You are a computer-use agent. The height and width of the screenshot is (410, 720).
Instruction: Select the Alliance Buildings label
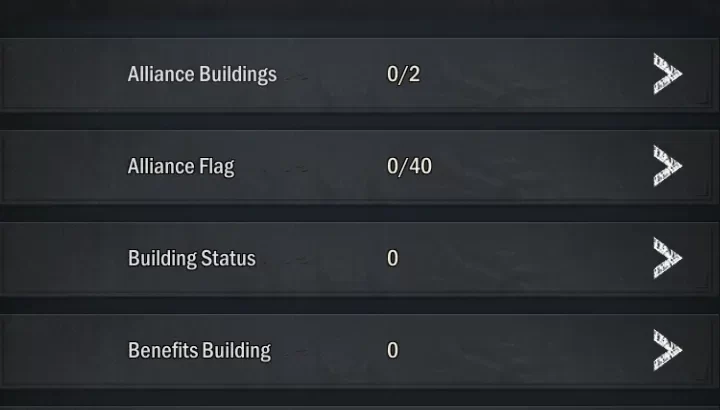(202, 74)
